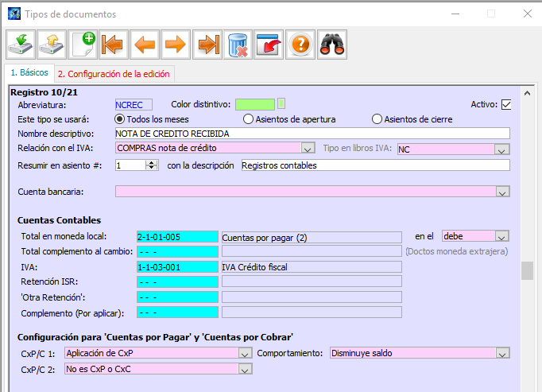
Task: Click the Nombre descriptivo text field
Action: [x=312, y=133]
